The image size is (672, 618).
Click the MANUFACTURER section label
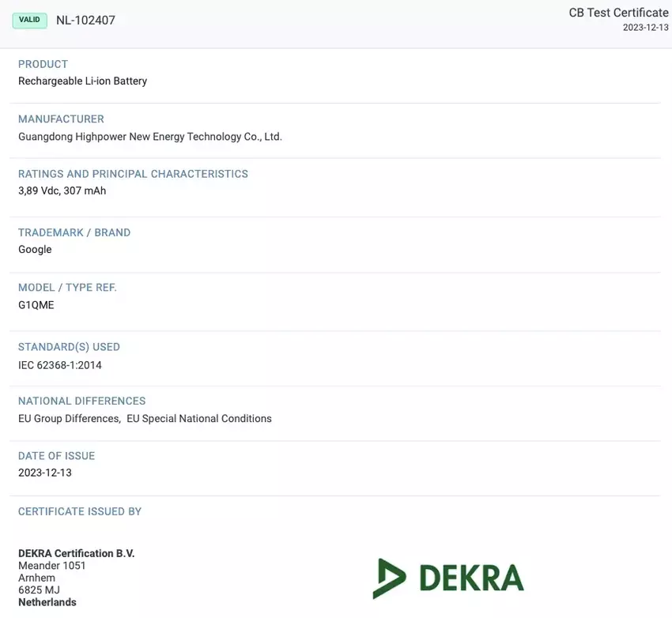point(61,119)
